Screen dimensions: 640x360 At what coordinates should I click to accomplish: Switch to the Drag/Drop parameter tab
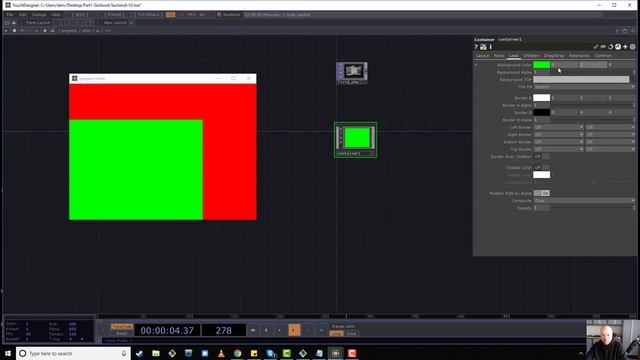coord(554,56)
